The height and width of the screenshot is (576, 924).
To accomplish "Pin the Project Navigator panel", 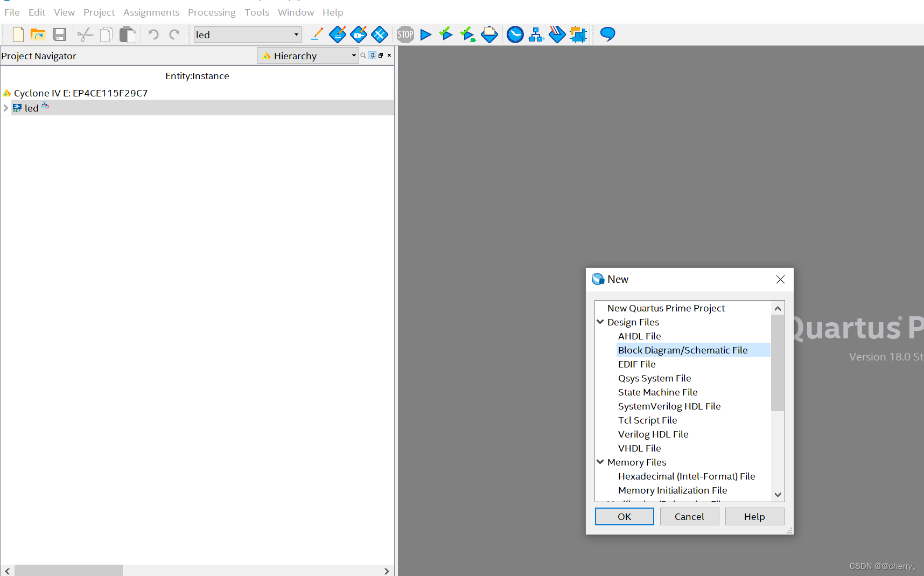I will [x=373, y=55].
